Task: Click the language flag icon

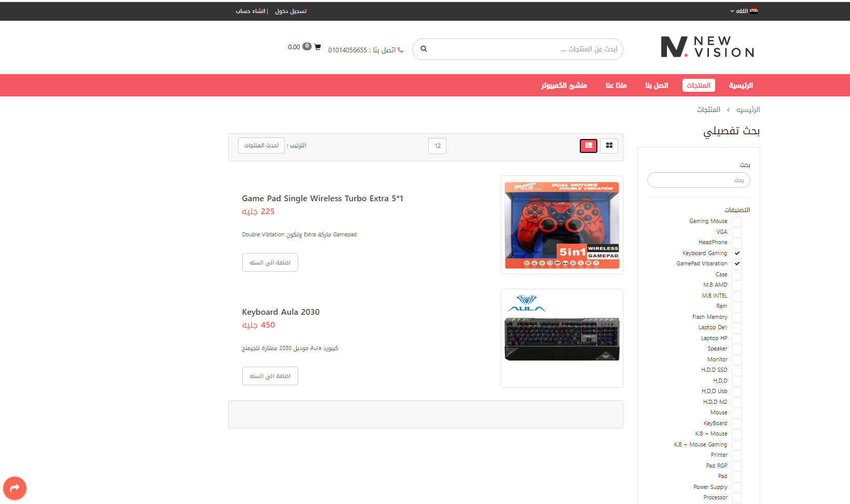Action: [754, 10]
